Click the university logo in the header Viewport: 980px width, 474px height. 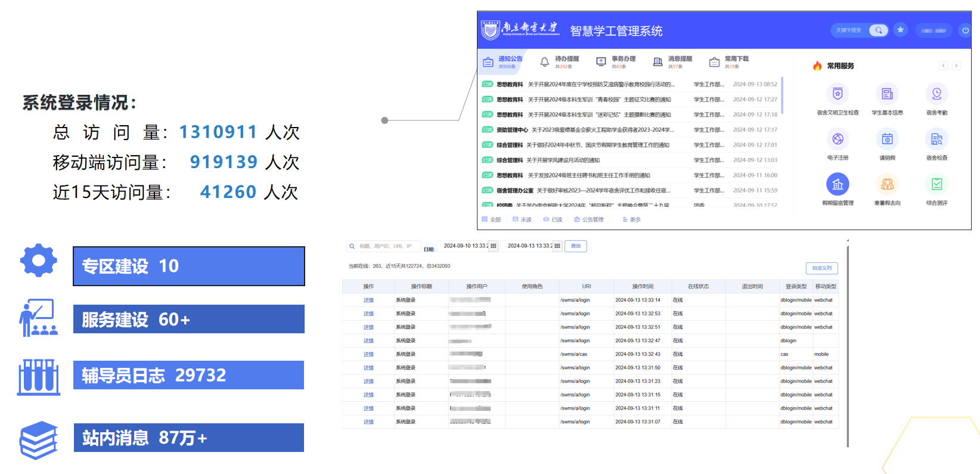520,29
